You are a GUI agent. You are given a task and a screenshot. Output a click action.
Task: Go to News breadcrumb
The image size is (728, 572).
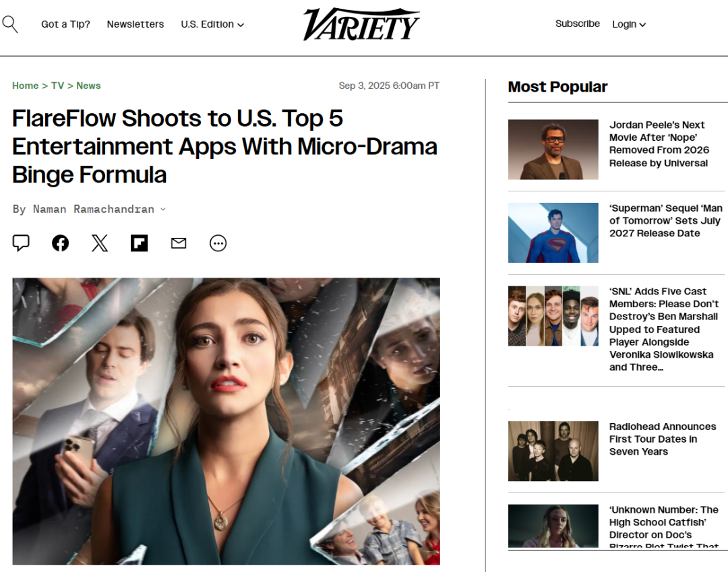(x=88, y=86)
